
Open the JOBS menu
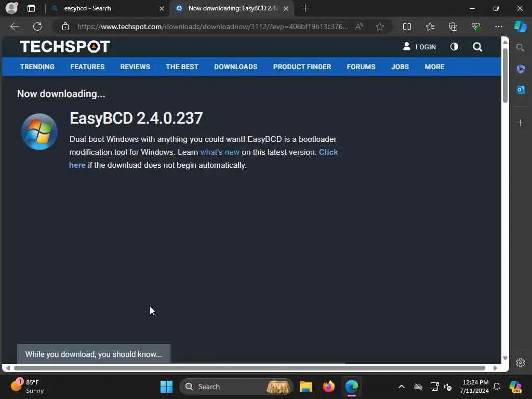click(400, 67)
